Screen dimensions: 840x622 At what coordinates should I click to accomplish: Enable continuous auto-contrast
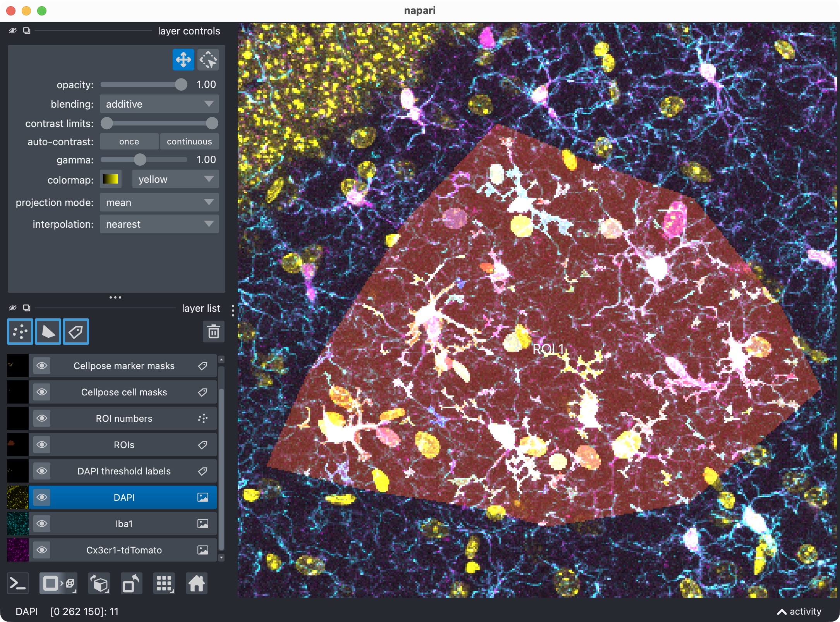click(x=189, y=141)
